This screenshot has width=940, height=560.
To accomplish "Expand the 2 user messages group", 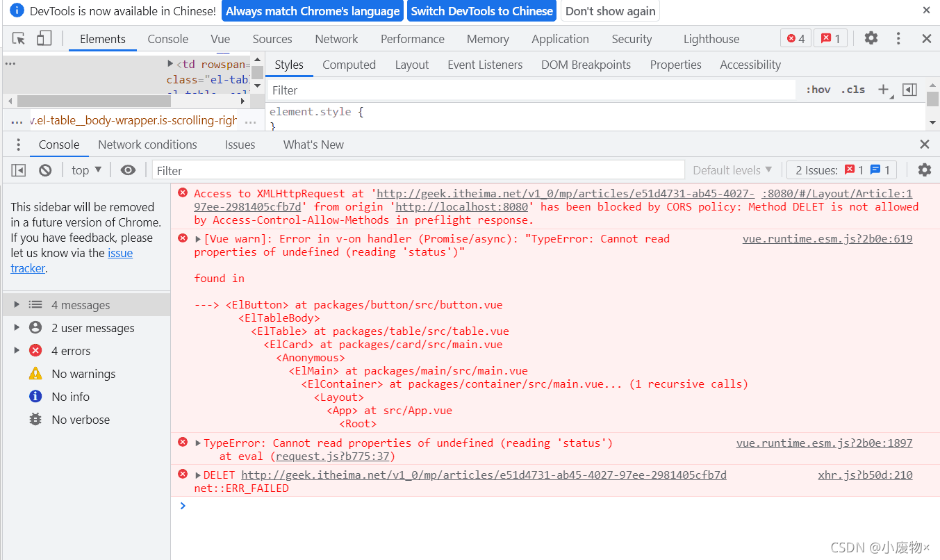I will 17,328.
